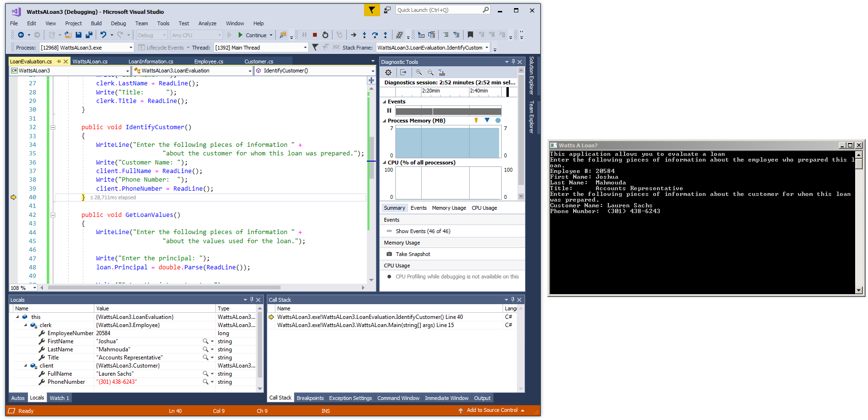Open the Build menu
Image resolution: width=868 pixels, height=420 pixels.
[96, 23]
